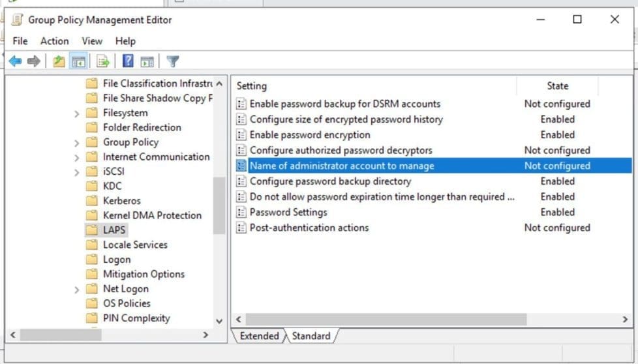Click the Setting column header

point(252,85)
